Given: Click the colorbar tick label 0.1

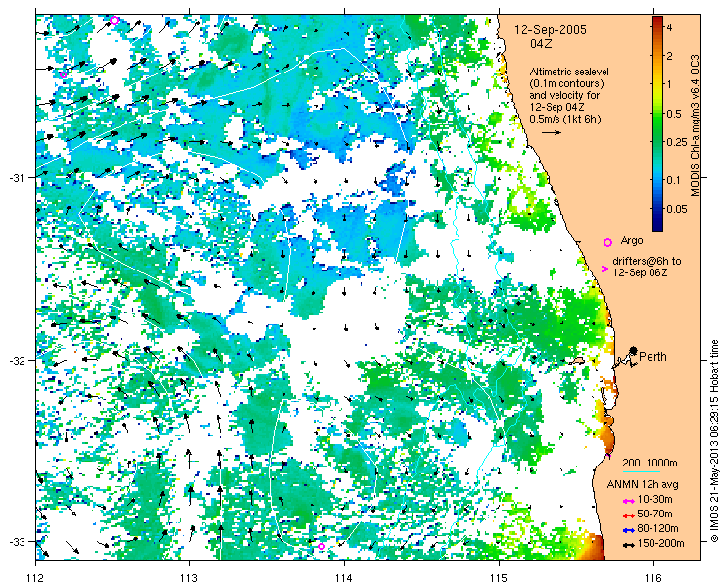Looking at the screenshot, I should (675, 180).
